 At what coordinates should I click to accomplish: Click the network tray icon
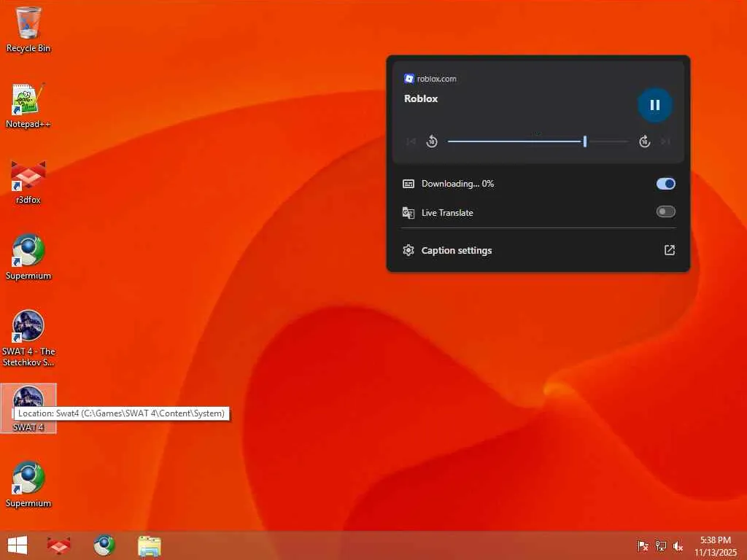[660, 546]
